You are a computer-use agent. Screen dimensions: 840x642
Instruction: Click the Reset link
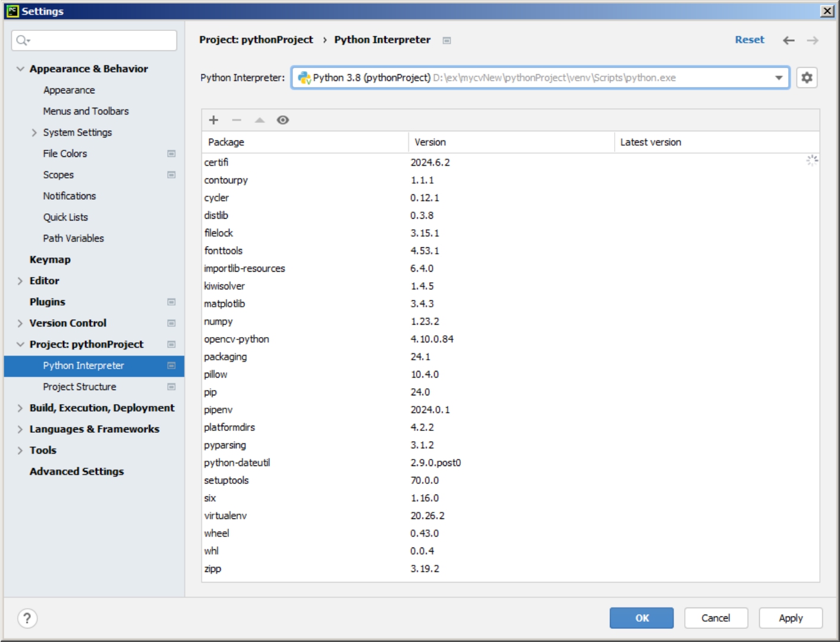click(x=749, y=40)
